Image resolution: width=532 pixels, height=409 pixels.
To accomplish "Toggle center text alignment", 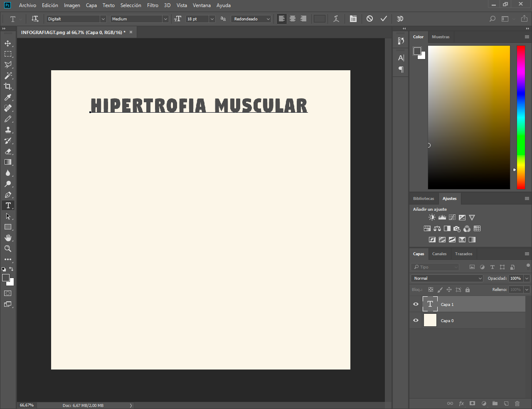I will coord(293,19).
